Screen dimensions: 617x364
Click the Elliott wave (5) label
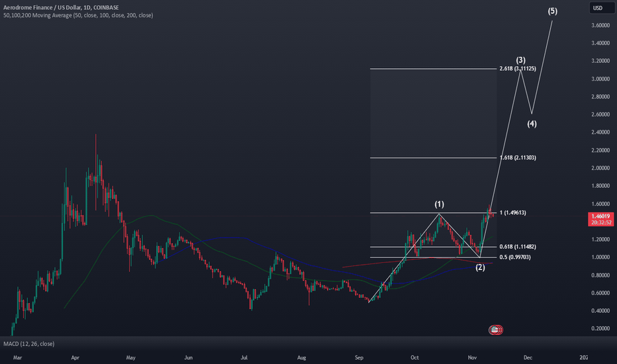point(553,11)
